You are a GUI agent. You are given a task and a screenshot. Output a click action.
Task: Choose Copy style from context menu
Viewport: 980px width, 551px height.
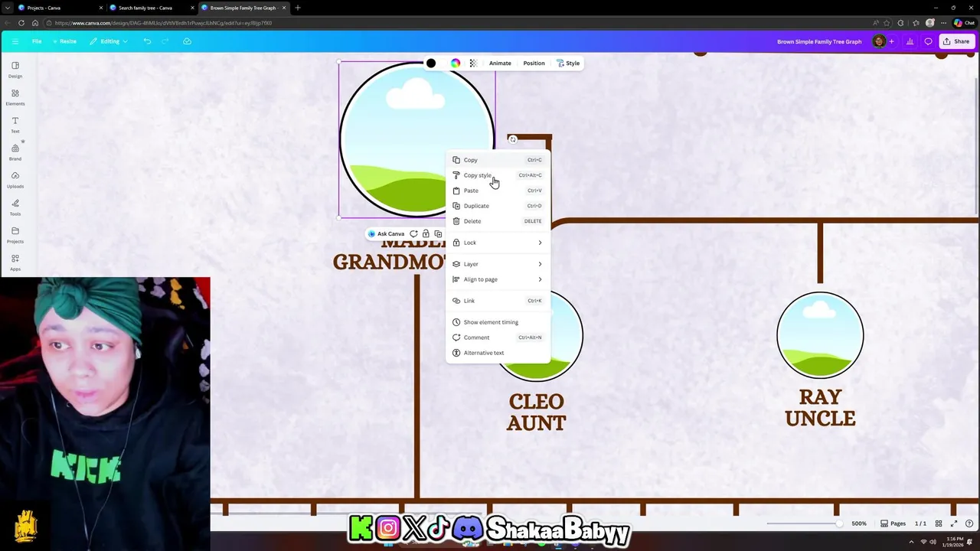(498, 175)
